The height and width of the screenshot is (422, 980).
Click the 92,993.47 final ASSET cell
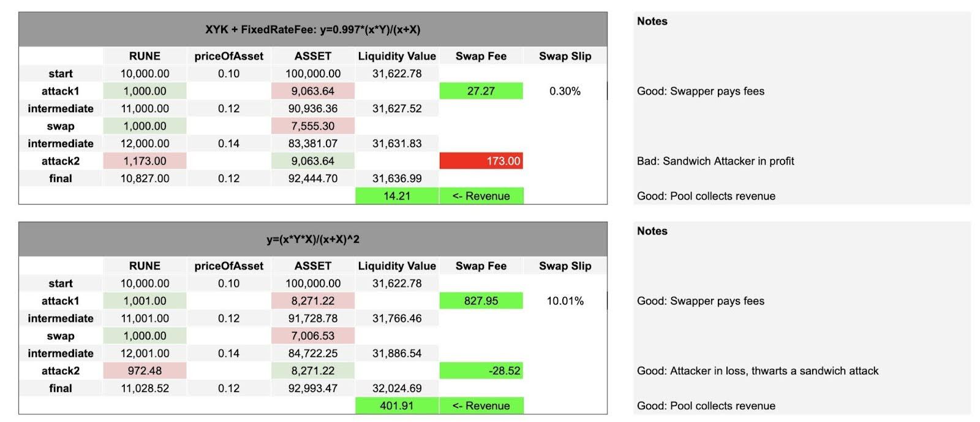[313, 388]
